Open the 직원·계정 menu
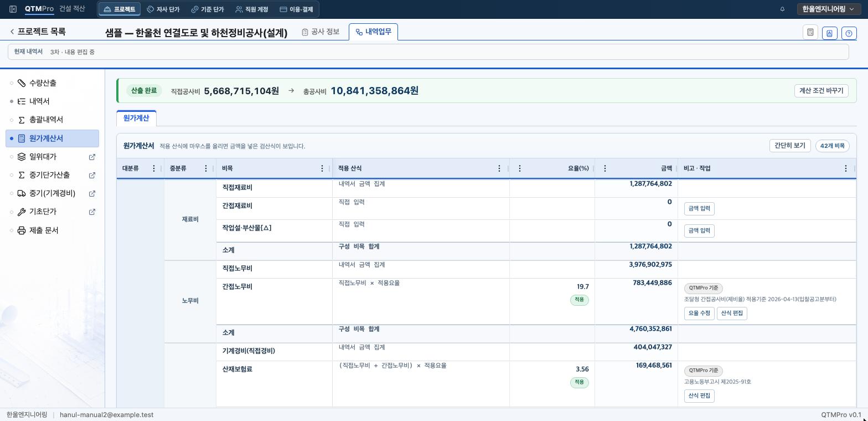Image resolution: width=868 pixels, height=421 pixels. [x=252, y=9]
